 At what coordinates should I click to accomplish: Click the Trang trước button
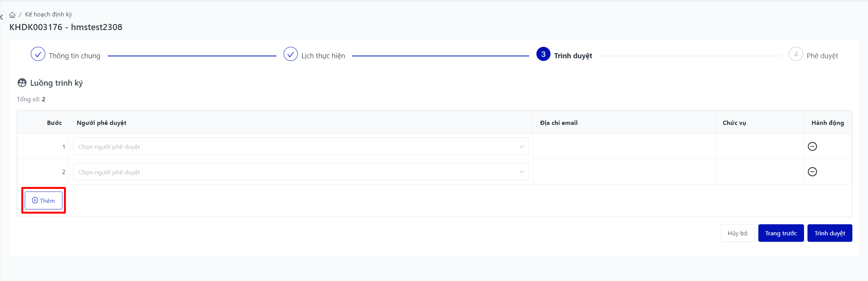point(781,233)
